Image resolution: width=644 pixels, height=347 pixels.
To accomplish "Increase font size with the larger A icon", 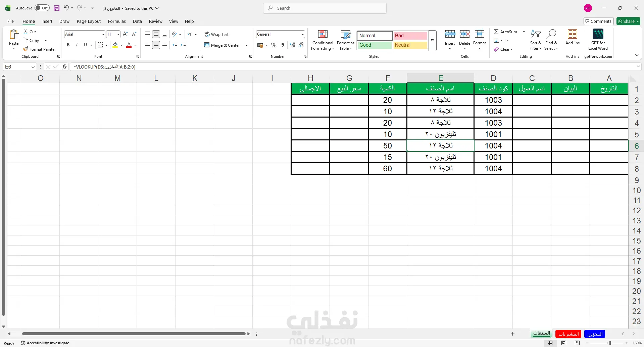I will click(x=125, y=34).
